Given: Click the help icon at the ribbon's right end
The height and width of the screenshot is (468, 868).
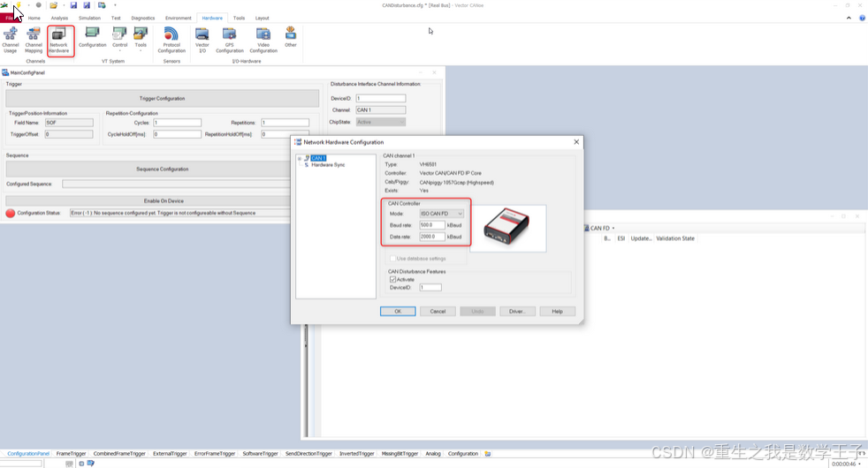Looking at the screenshot, I should 862,19.
